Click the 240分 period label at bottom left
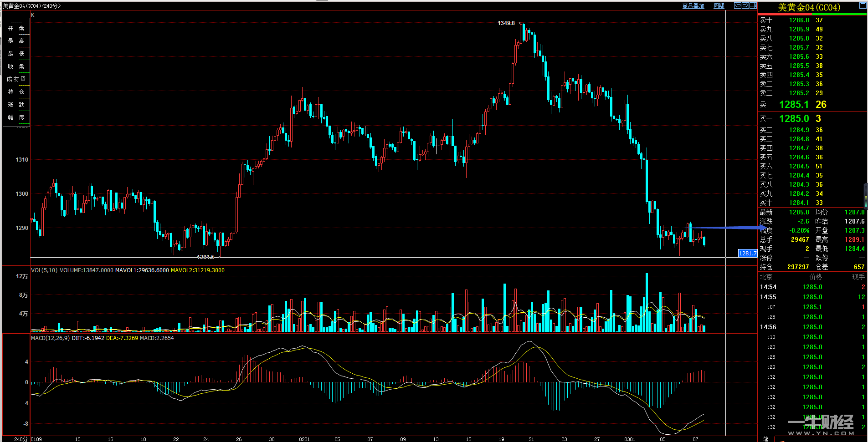 point(21,439)
